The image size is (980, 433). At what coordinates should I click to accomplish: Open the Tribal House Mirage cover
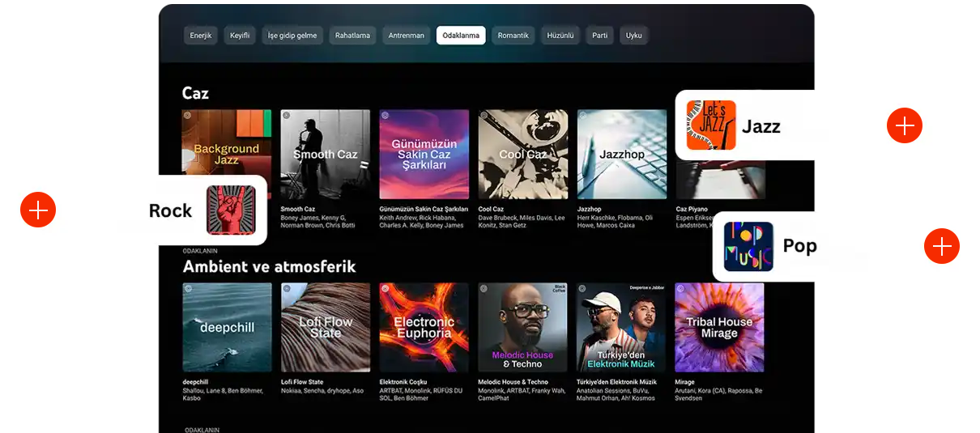pyautogui.click(x=719, y=328)
